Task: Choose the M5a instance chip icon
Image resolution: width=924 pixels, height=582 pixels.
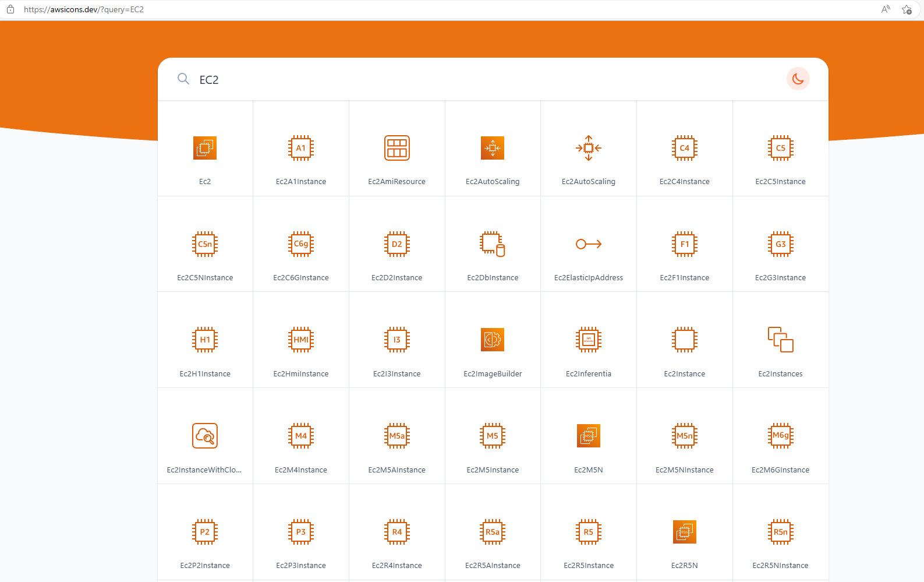Action: click(397, 436)
